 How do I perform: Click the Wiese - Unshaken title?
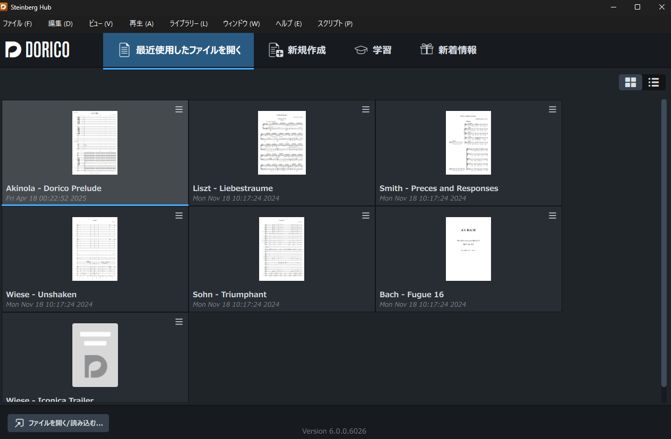(41, 294)
